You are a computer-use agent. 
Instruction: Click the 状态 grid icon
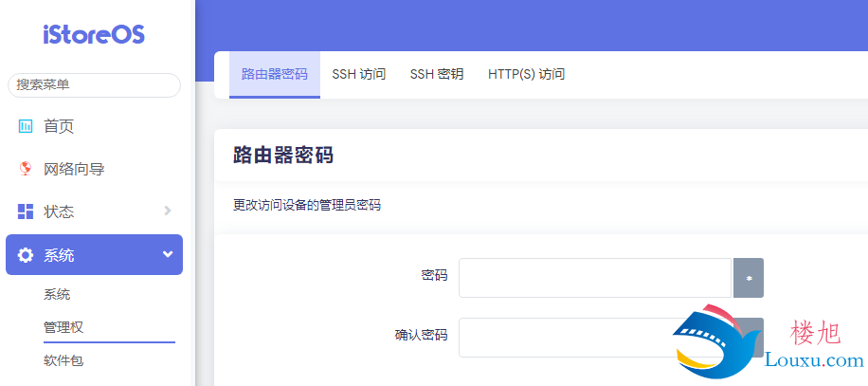(26, 211)
